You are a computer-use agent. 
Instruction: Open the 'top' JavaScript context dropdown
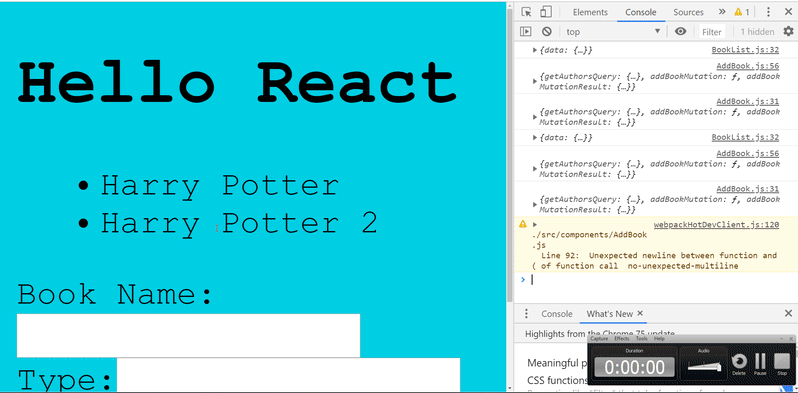pyautogui.click(x=614, y=32)
